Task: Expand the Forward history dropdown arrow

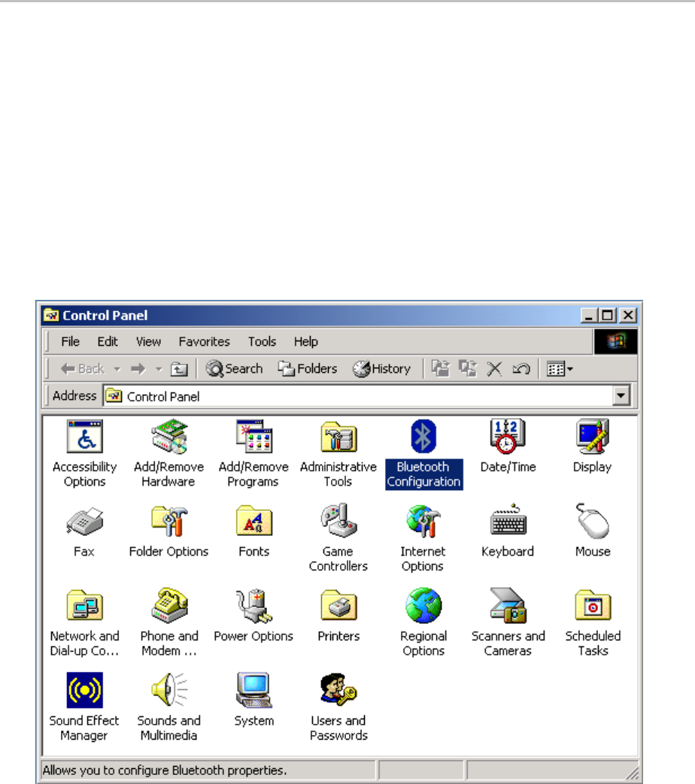Action: click(x=159, y=369)
